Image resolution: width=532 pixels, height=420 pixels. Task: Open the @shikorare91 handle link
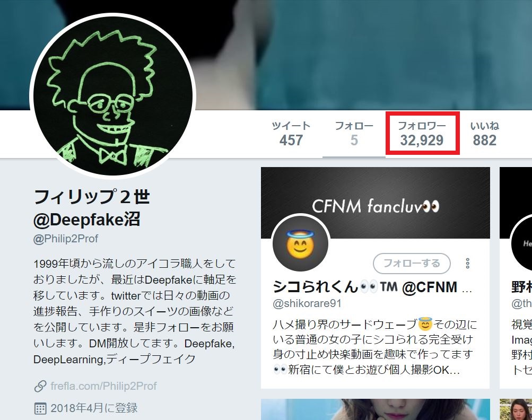(307, 303)
